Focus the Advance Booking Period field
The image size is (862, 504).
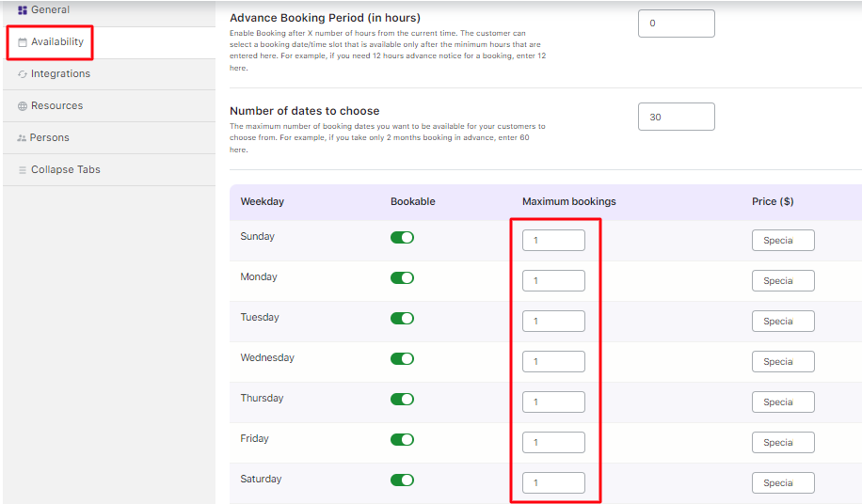coord(676,24)
